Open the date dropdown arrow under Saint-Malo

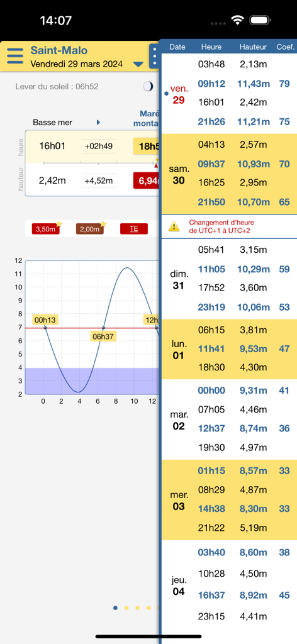click(x=138, y=65)
